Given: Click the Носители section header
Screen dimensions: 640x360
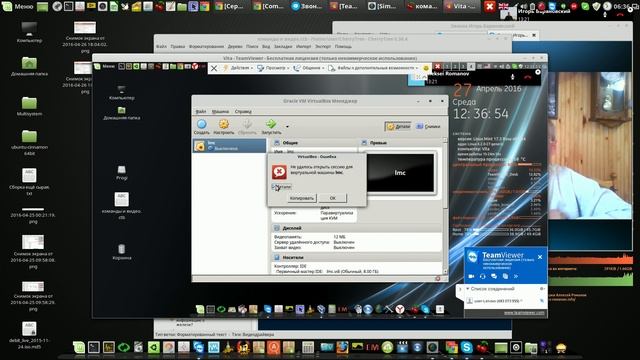Looking at the screenshot, I should coord(293,258).
